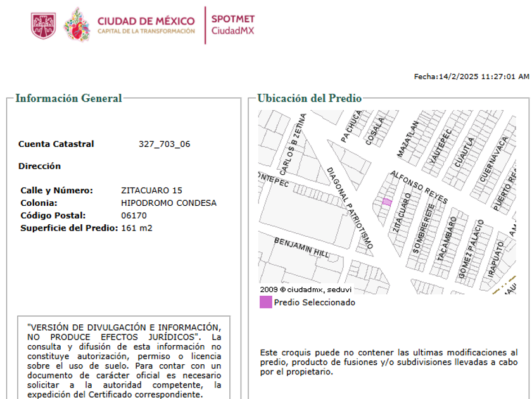
Task: Click the Código Postal label
Action: 53,215
